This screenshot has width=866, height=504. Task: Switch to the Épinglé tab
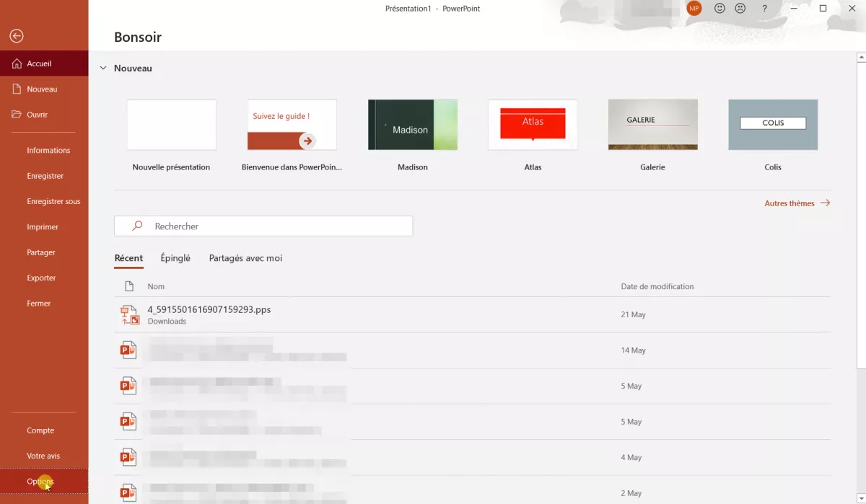pos(175,258)
